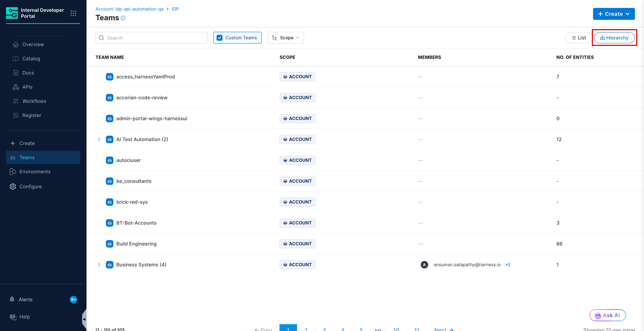This screenshot has height=331, width=644.
Task: Open the module switcher grid icon
Action: [x=73, y=13]
